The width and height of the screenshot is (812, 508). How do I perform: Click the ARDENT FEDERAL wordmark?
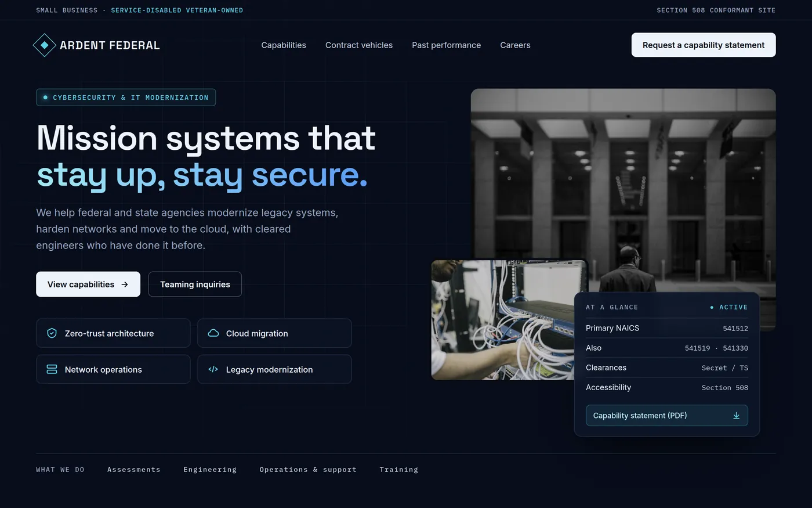point(110,45)
